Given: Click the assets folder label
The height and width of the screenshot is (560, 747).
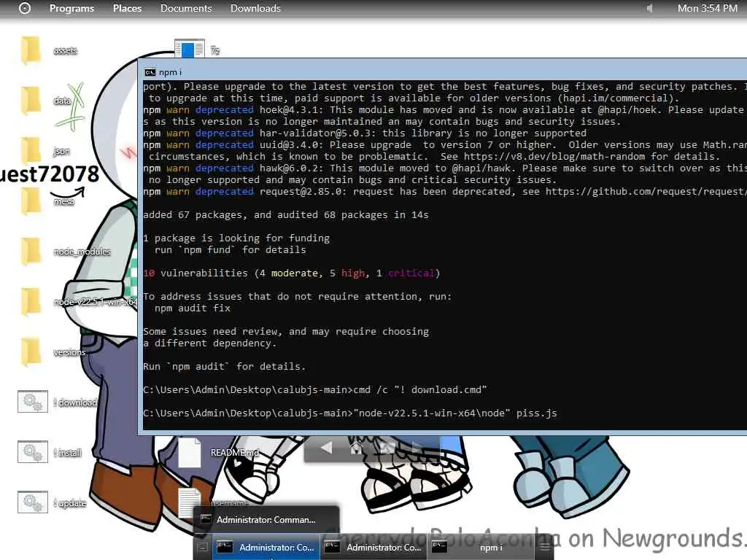Looking at the screenshot, I should click(x=65, y=50).
